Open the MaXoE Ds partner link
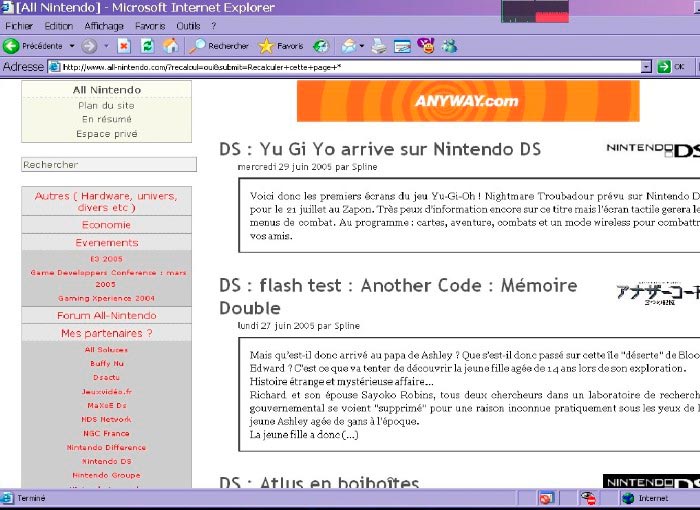This screenshot has height=510, width=700. (107, 405)
